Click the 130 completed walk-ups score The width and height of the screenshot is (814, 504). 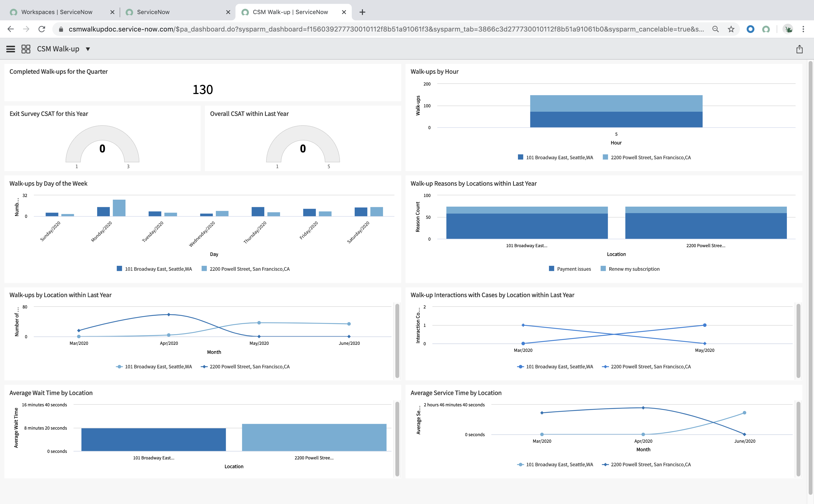[203, 89]
